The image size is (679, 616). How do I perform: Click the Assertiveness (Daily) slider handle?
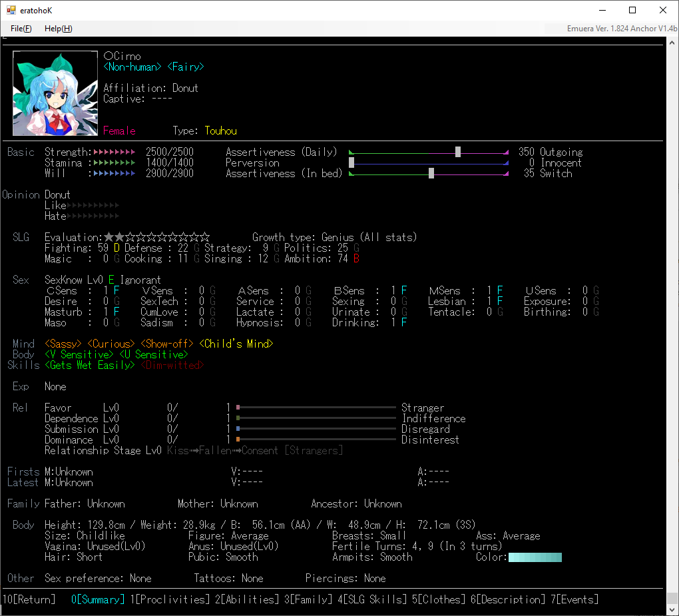458,152
